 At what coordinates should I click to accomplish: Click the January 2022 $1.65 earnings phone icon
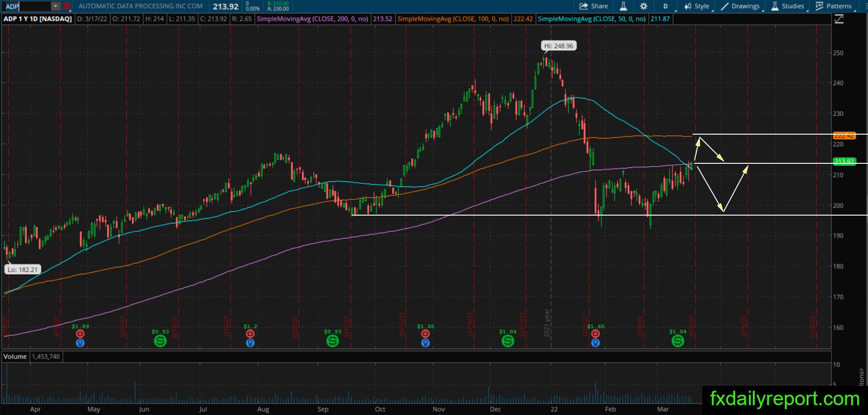595,334
